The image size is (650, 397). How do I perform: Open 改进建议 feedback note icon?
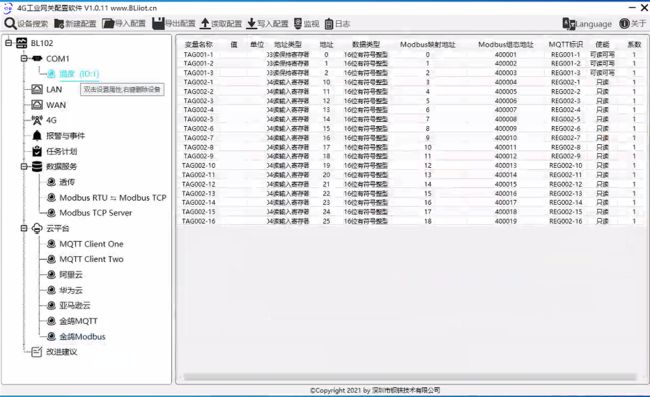pyautogui.click(x=37, y=351)
